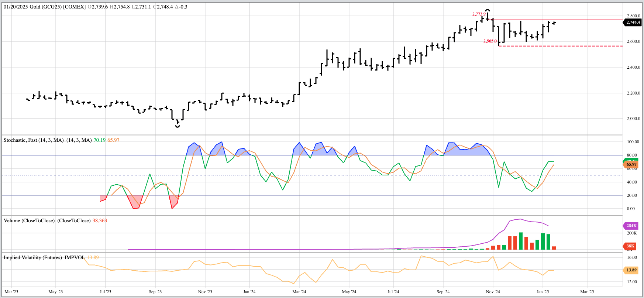Click the high marker arc above the 2,773.9 peak
The image size is (644, 298).
point(488,10)
